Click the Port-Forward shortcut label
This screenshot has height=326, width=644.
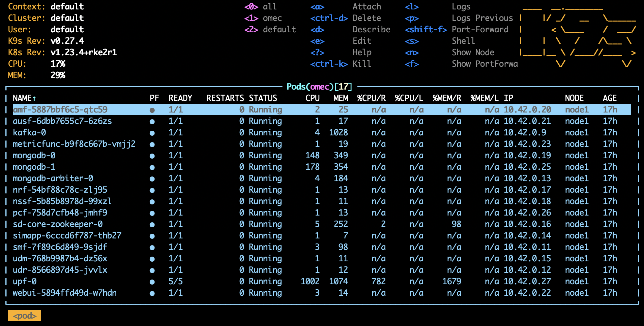coord(480,30)
